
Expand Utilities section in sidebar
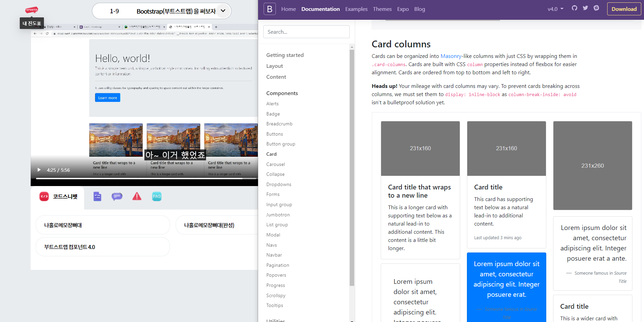click(x=276, y=320)
